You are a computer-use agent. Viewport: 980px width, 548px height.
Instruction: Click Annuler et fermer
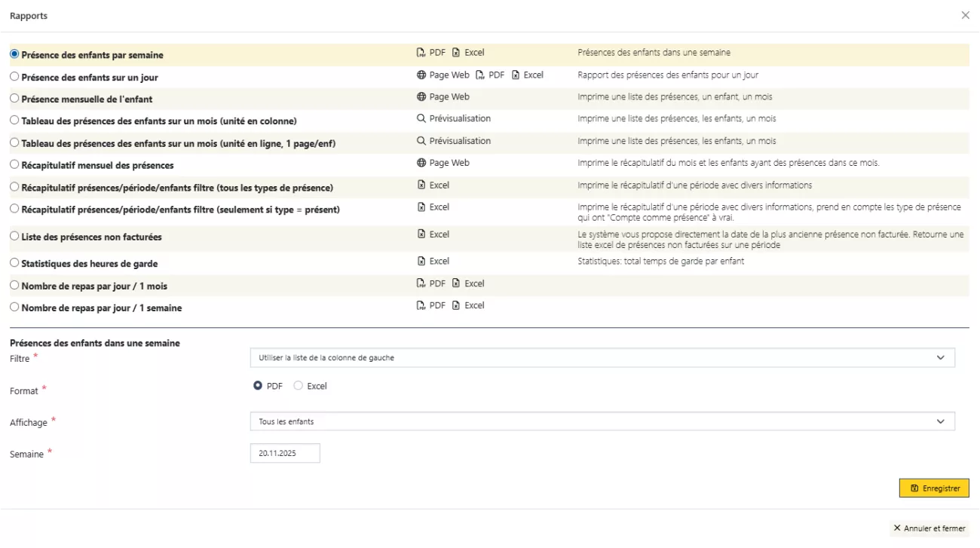click(x=929, y=528)
